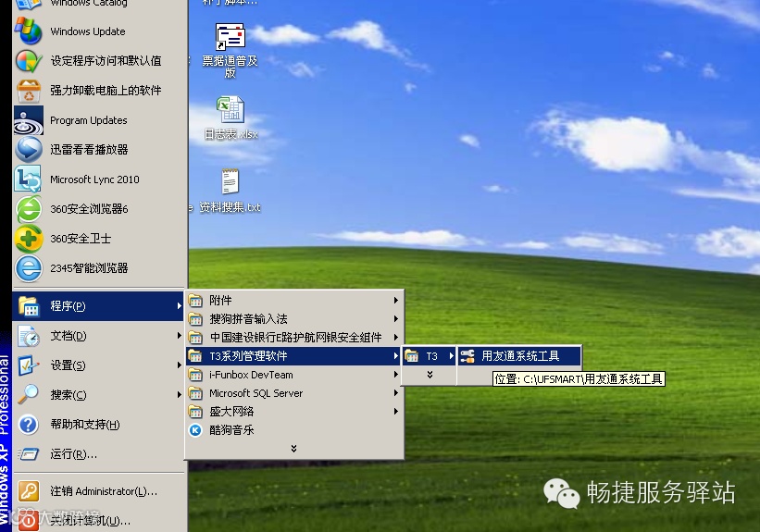The width and height of the screenshot is (760, 532).
Task: Launch 2345智能浏览器 icon
Action: (x=28, y=268)
